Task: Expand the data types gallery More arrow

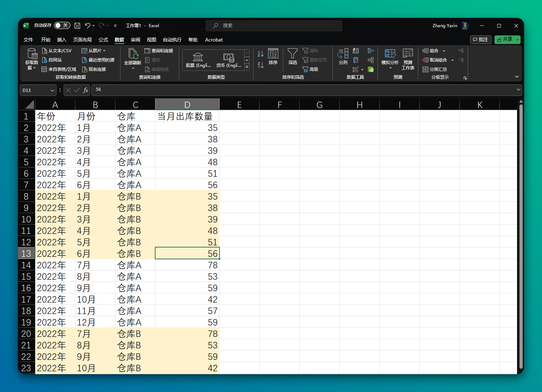Action: 247,67
